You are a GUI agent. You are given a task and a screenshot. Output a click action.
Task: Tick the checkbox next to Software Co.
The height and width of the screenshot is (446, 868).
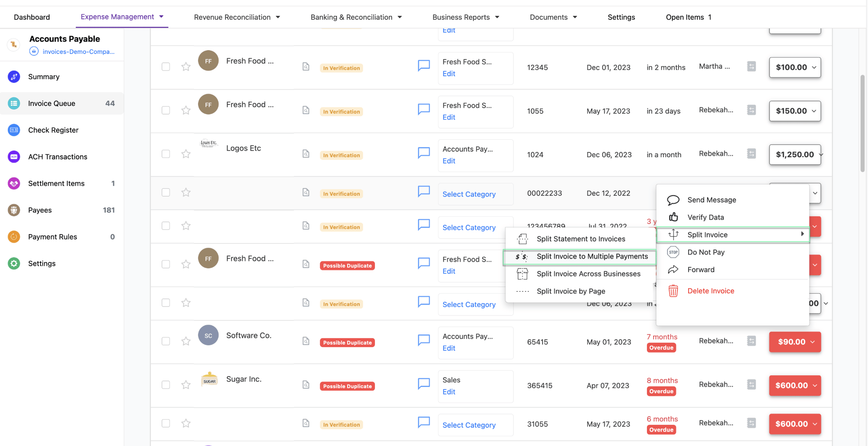pos(166,341)
